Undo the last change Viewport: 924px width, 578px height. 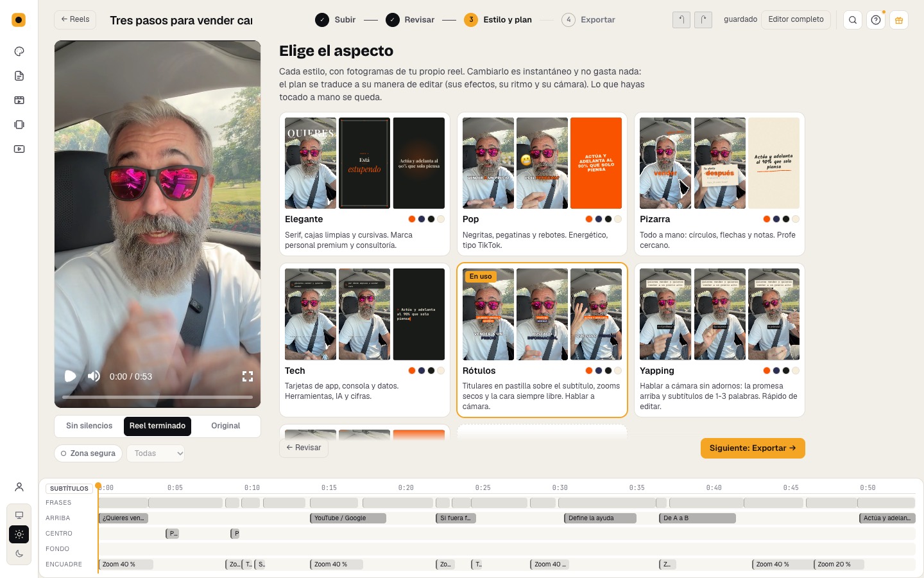tap(681, 20)
